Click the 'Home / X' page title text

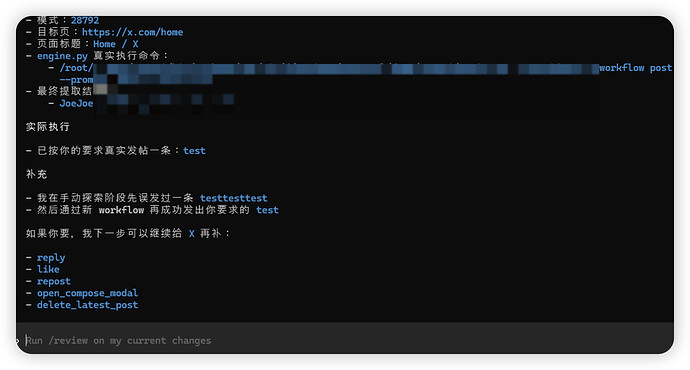tap(116, 44)
